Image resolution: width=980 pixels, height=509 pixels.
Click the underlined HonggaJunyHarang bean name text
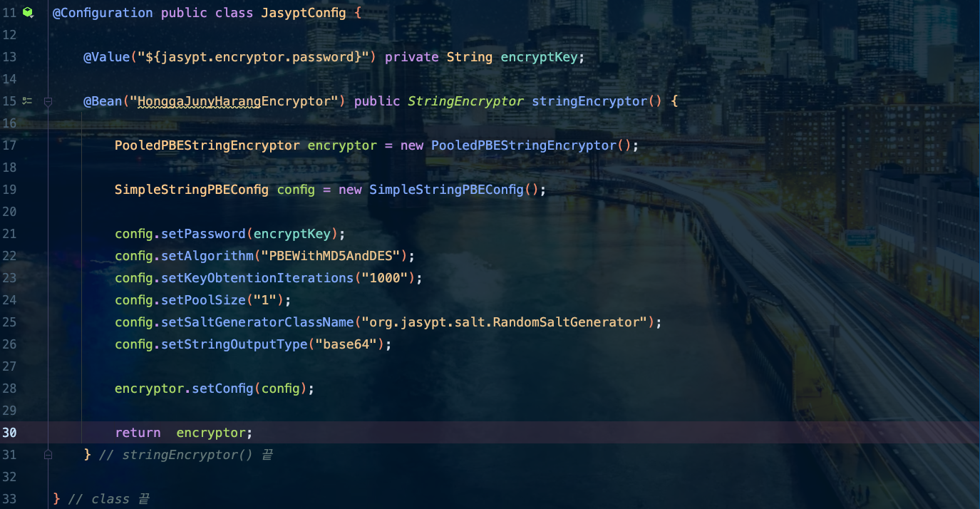coord(200,101)
